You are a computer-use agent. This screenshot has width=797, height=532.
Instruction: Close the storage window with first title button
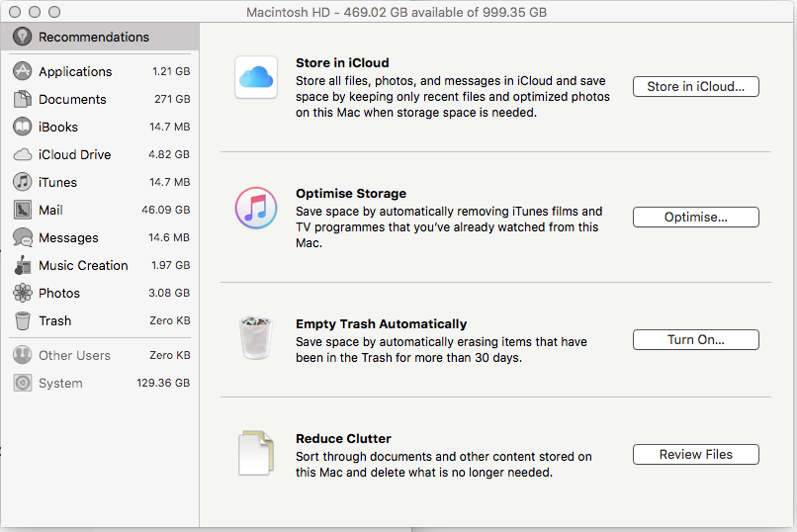click(15, 12)
